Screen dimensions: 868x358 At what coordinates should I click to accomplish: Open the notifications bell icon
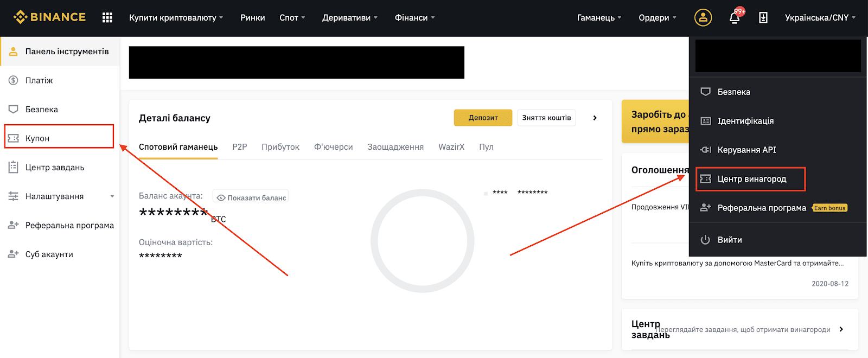pos(735,17)
